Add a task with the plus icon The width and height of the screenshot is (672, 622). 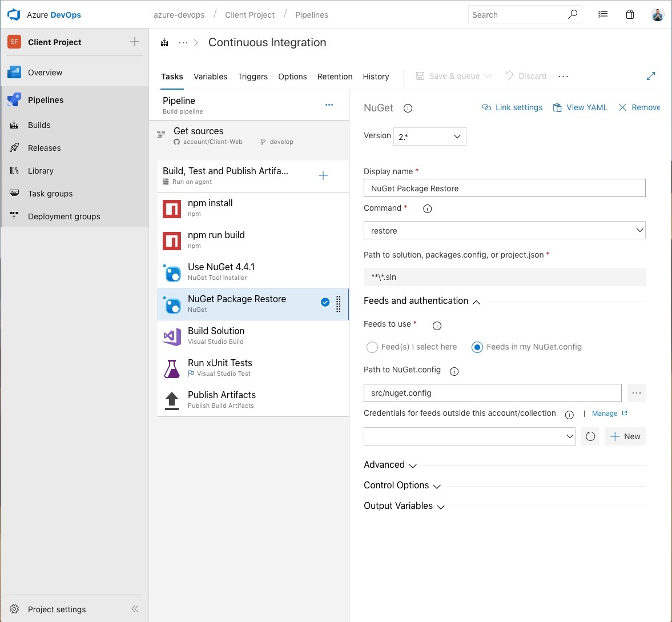pyautogui.click(x=323, y=175)
